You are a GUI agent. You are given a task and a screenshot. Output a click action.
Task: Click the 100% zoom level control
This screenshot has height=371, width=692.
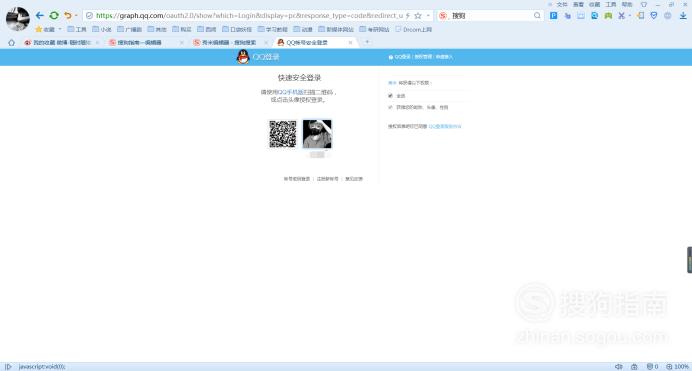677,367
